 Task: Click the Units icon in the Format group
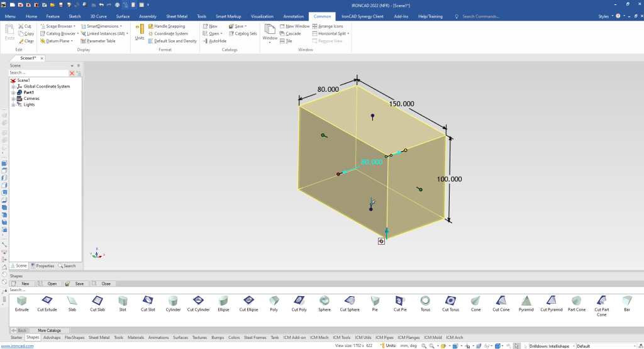(x=140, y=31)
